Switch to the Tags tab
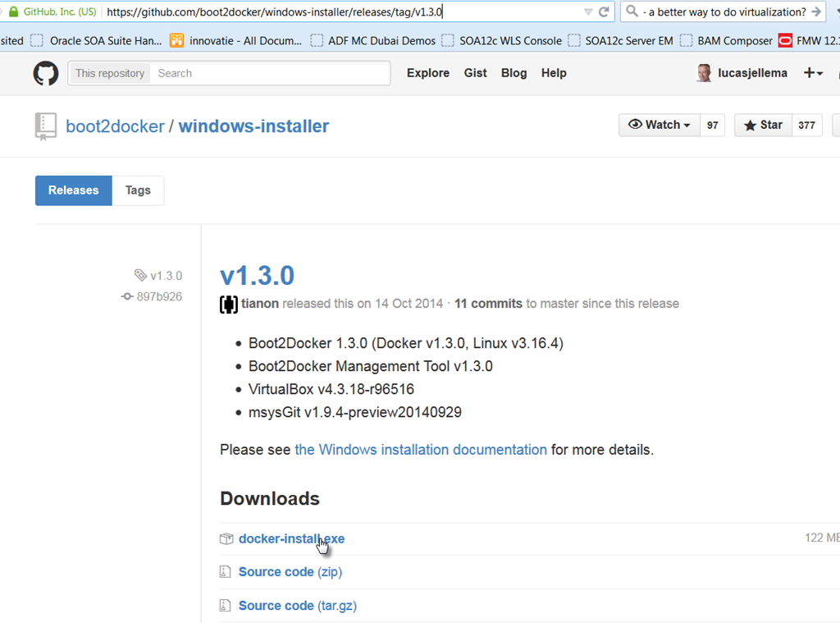The height and width of the screenshot is (623, 840). click(138, 190)
